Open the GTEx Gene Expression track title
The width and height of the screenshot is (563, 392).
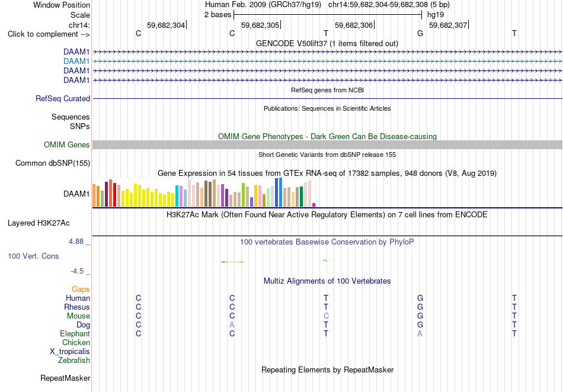pyautogui.click(x=327, y=173)
